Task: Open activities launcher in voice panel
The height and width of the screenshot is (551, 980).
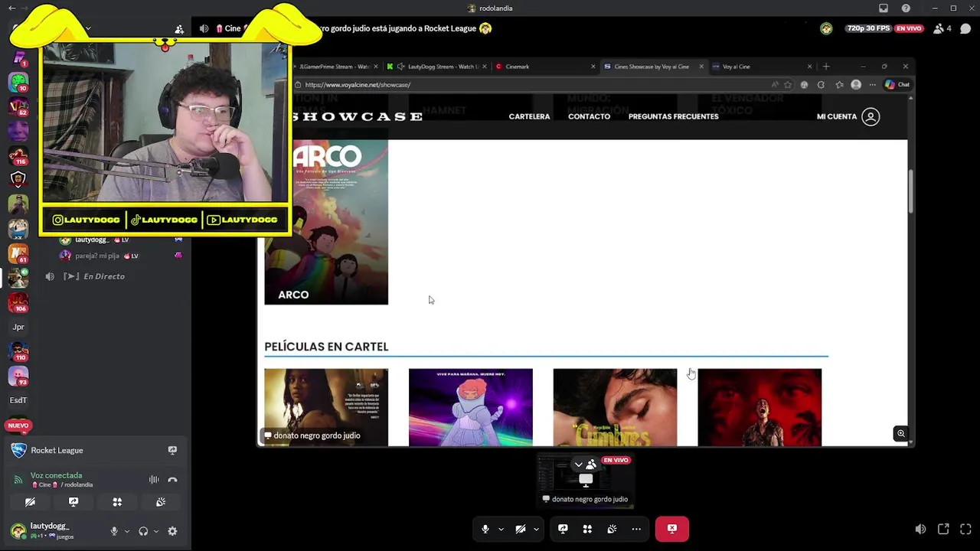Action: click(x=117, y=502)
